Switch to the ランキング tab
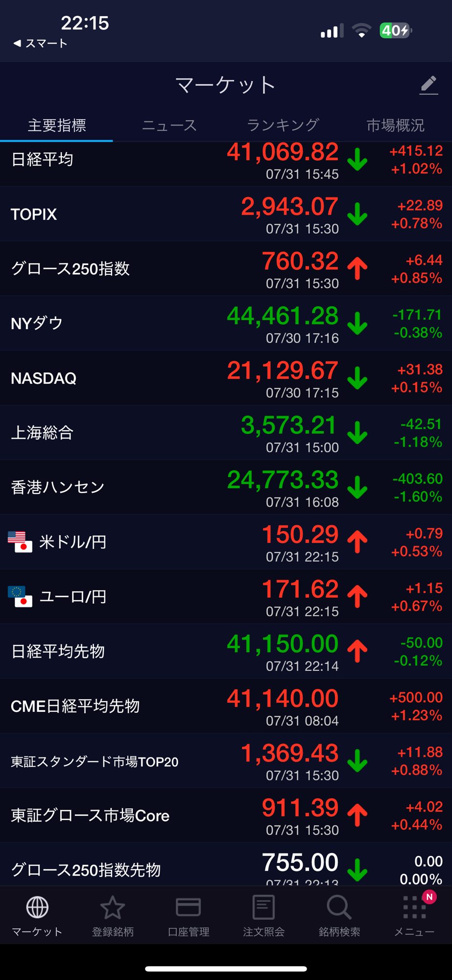 (x=283, y=125)
